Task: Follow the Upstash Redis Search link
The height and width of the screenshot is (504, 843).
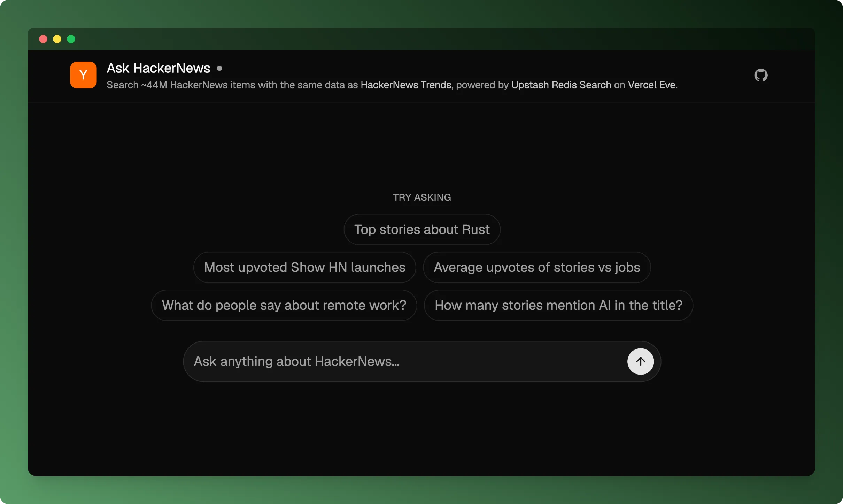Action: click(x=561, y=85)
